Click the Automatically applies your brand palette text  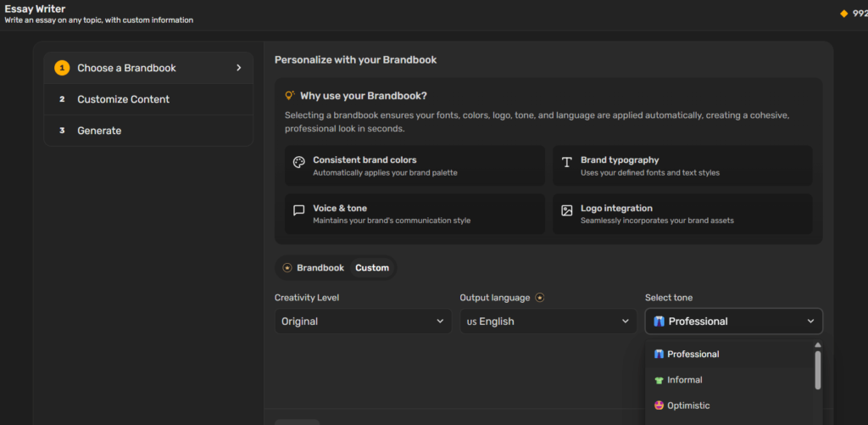tap(386, 172)
